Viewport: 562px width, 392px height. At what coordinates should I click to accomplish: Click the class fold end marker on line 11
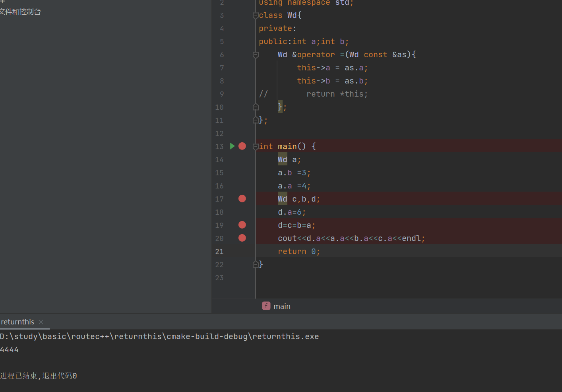[256, 120]
